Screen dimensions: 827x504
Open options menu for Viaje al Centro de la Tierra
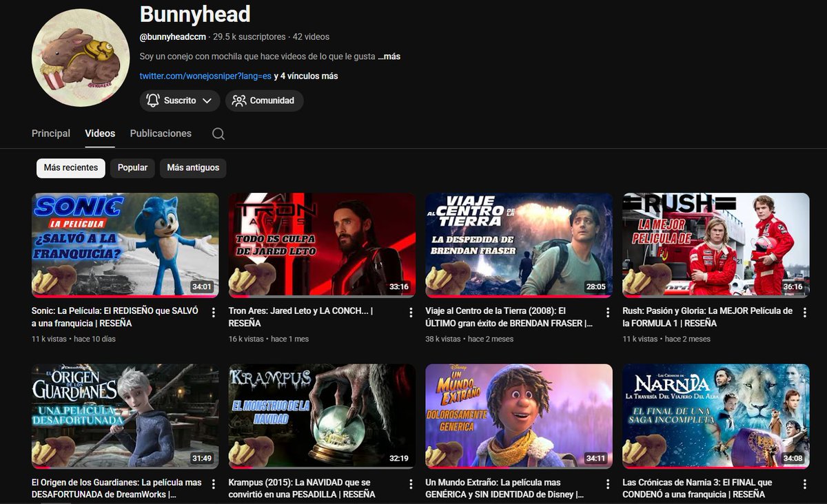pyautogui.click(x=608, y=313)
